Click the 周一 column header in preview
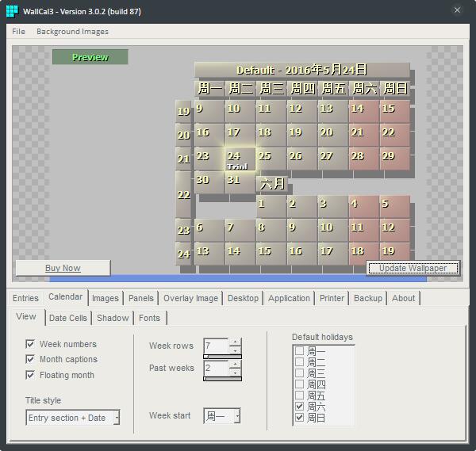This screenshot has height=451, width=476. (x=209, y=89)
